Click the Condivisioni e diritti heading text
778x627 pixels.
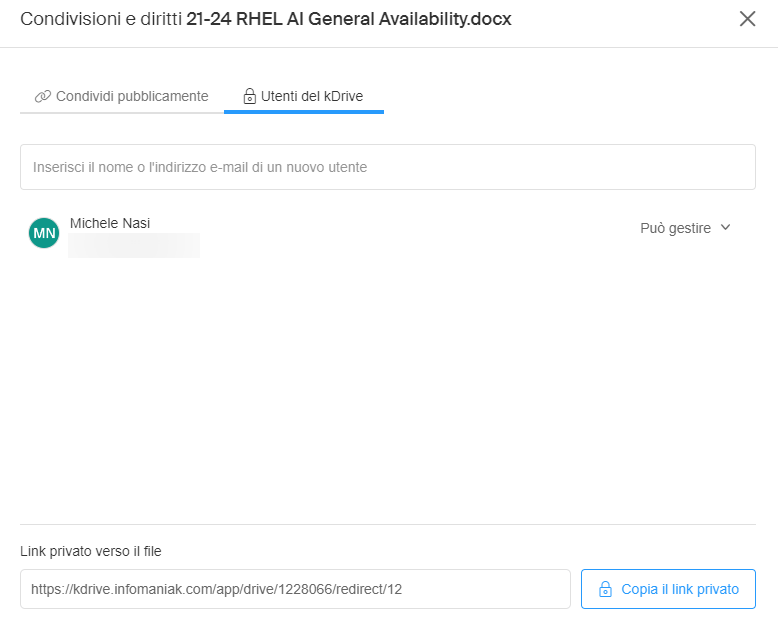(x=101, y=19)
